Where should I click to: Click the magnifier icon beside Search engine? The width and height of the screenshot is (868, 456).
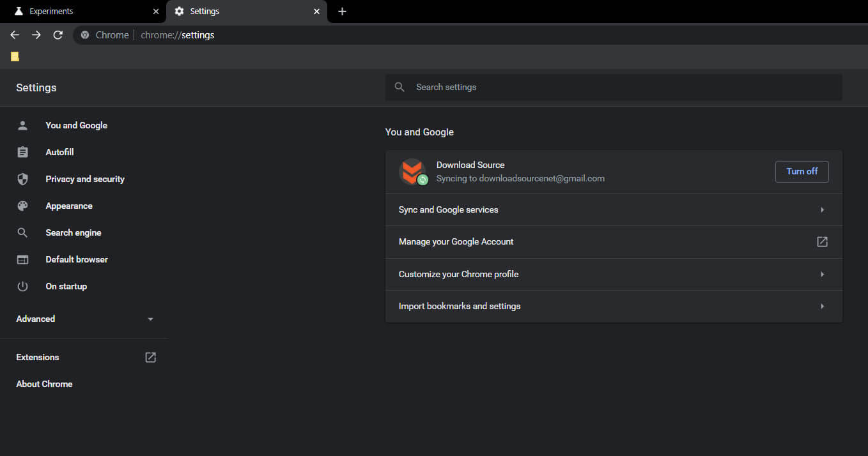click(23, 232)
